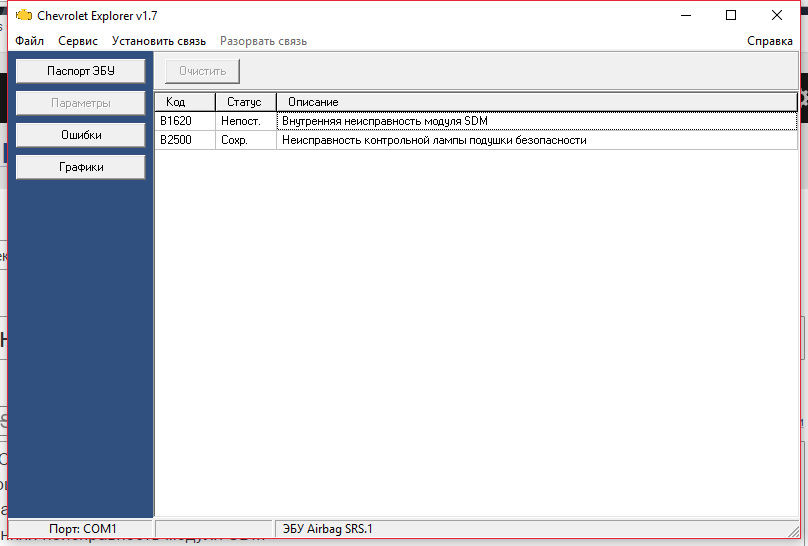
Task: Open the Файл menu
Action: (x=29, y=41)
